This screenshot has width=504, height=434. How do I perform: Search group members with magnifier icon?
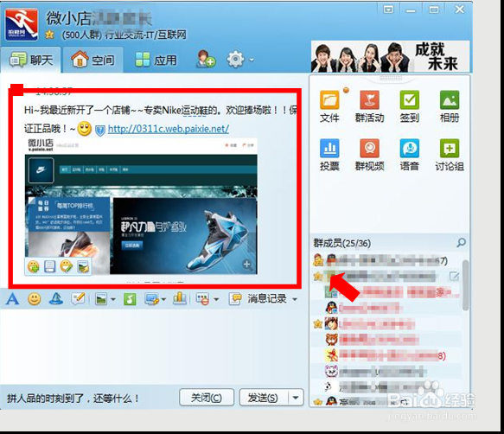coord(461,243)
